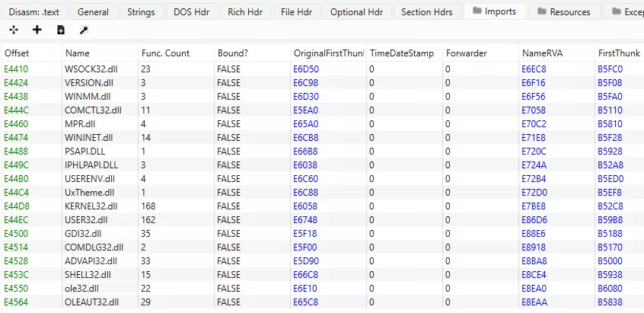Click OriginalFirstThunk value E6058
Screen dimensions: 644x313
[x=305, y=206]
